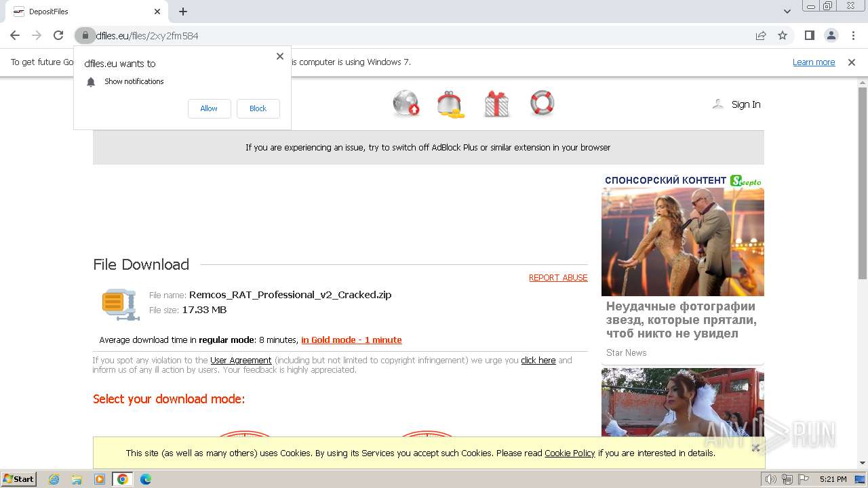Open the bride photo ad thumbnail
The image size is (868, 488).
pos(683,403)
